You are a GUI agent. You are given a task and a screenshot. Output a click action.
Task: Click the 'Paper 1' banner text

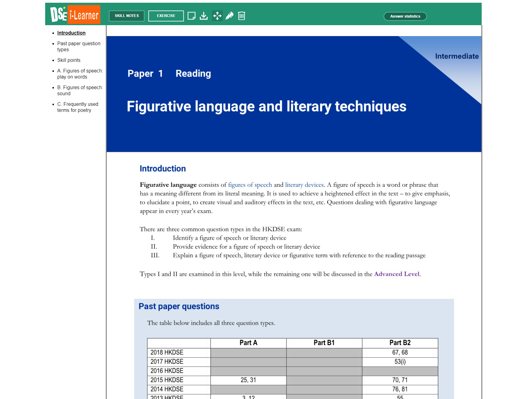tap(145, 73)
